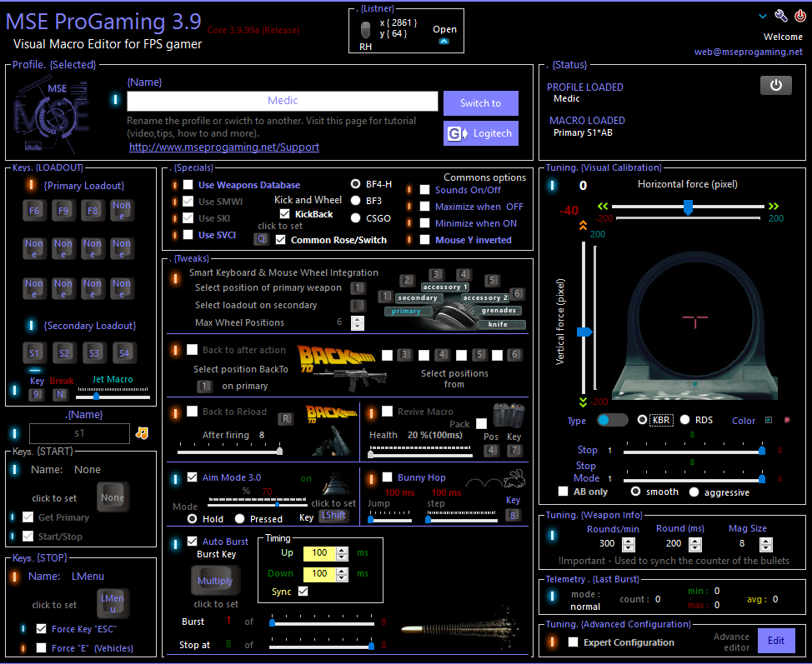Open the wrench settings icon

(x=781, y=16)
